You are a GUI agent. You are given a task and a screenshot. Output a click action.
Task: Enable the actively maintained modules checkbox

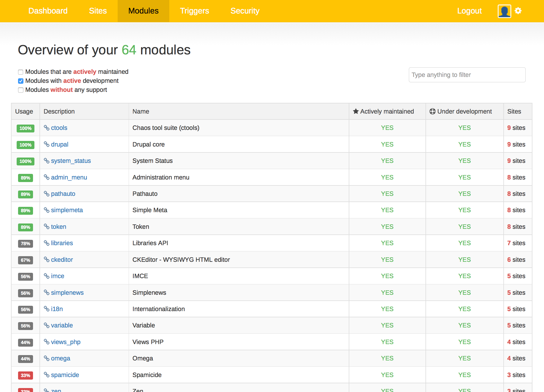(21, 72)
